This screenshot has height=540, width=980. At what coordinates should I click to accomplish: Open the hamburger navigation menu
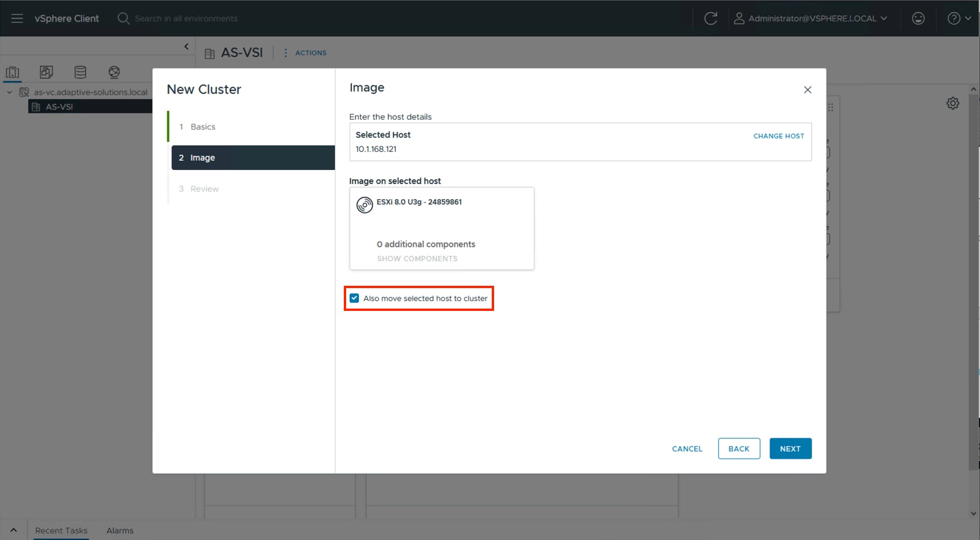pos(17,18)
